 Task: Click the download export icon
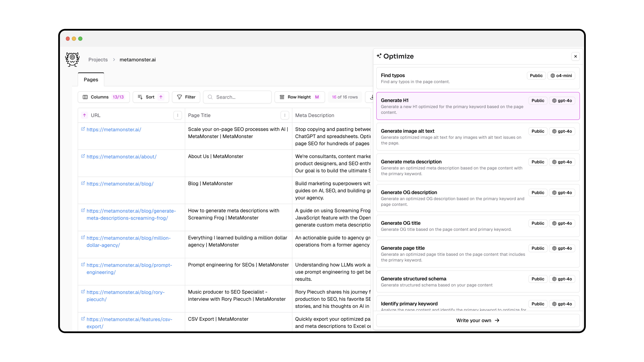click(x=372, y=97)
